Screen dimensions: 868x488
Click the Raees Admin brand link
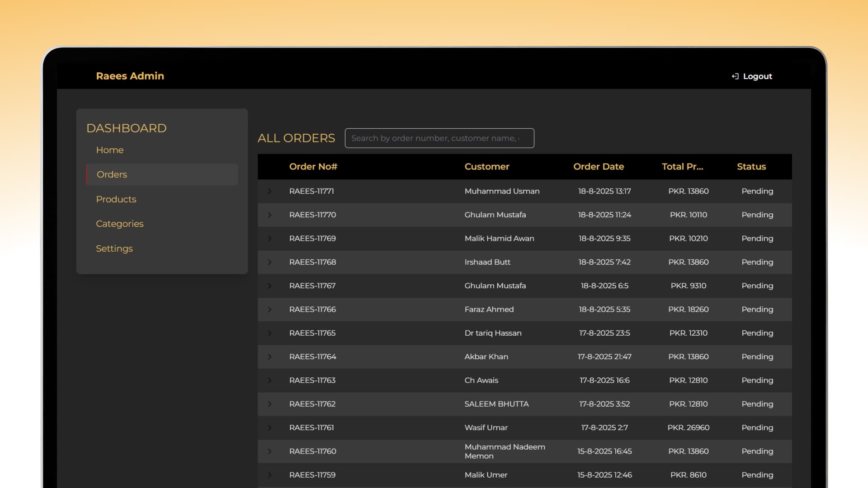(x=130, y=76)
